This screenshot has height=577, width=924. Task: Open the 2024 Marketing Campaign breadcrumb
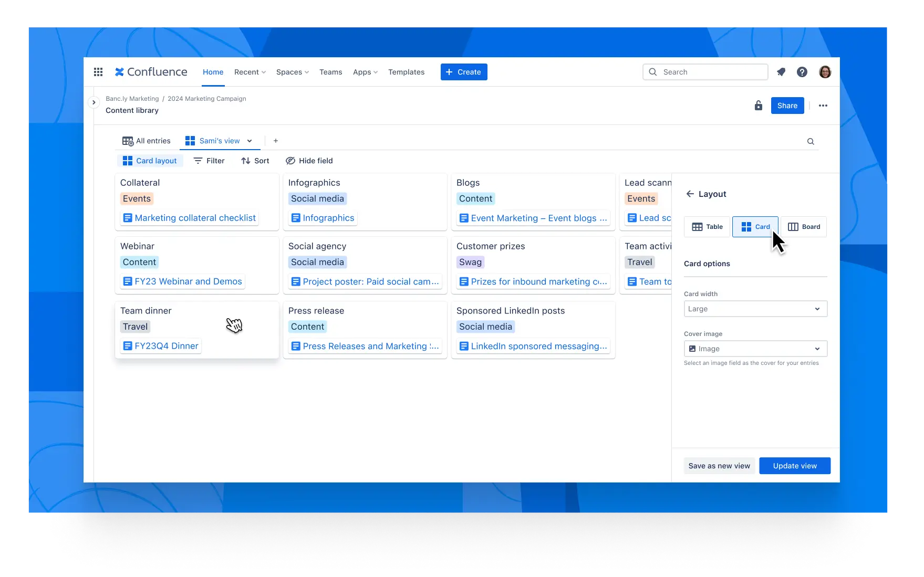[207, 99]
